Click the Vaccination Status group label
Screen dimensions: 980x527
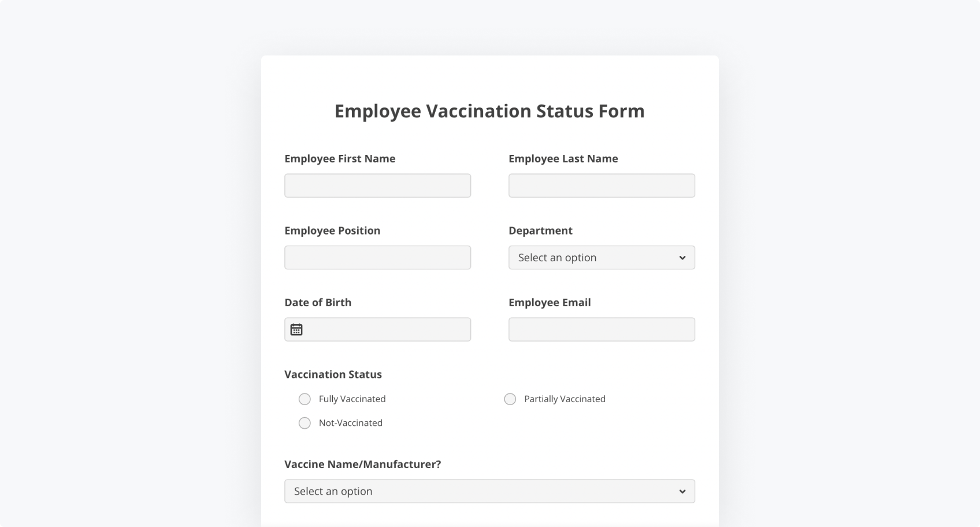point(333,374)
